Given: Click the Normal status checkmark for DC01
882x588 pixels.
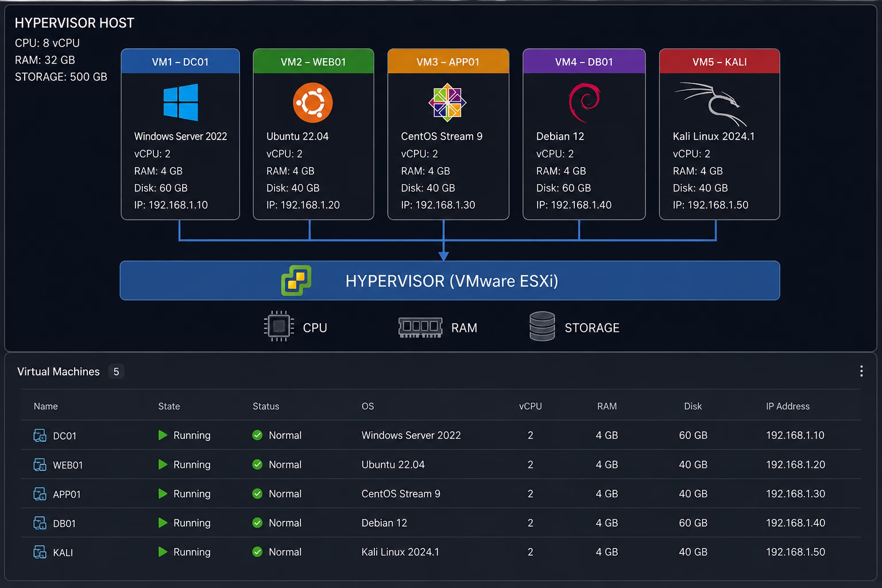Looking at the screenshot, I should 257,435.
